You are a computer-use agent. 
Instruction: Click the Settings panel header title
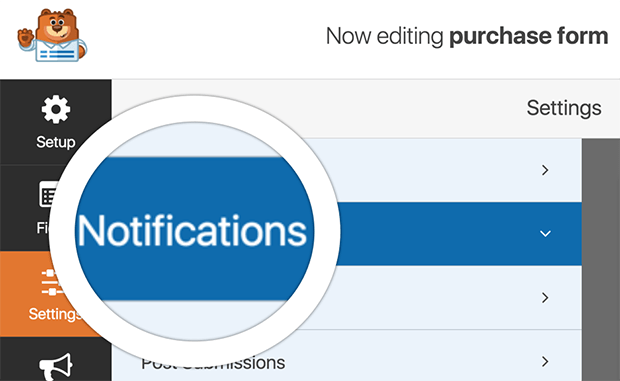click(x=564, y=108)
